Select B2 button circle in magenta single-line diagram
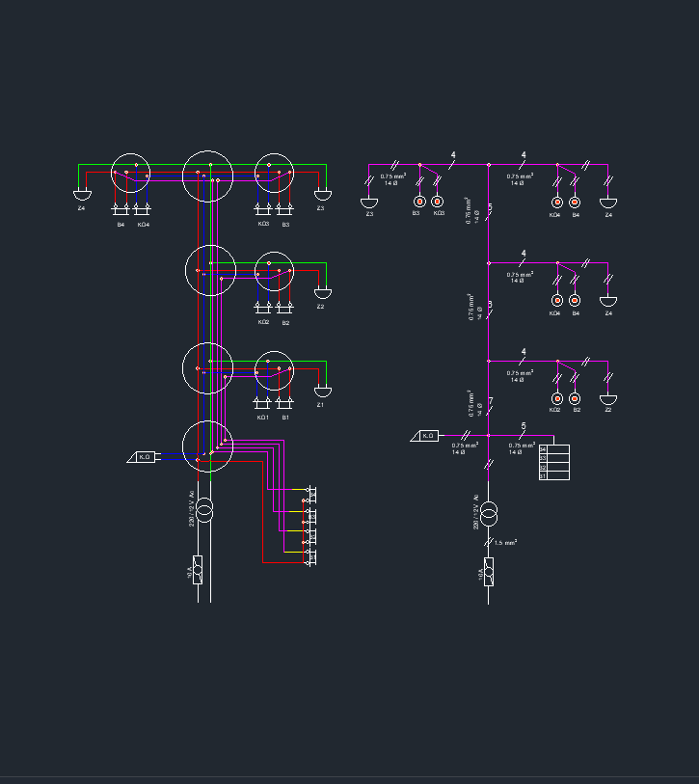 click(575, 398)
